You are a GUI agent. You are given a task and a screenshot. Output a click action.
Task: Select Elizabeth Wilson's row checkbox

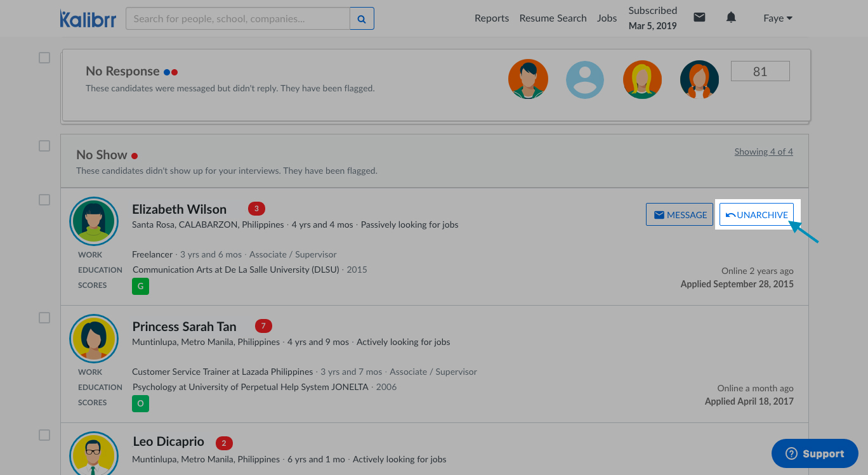[x=44, y=200]
